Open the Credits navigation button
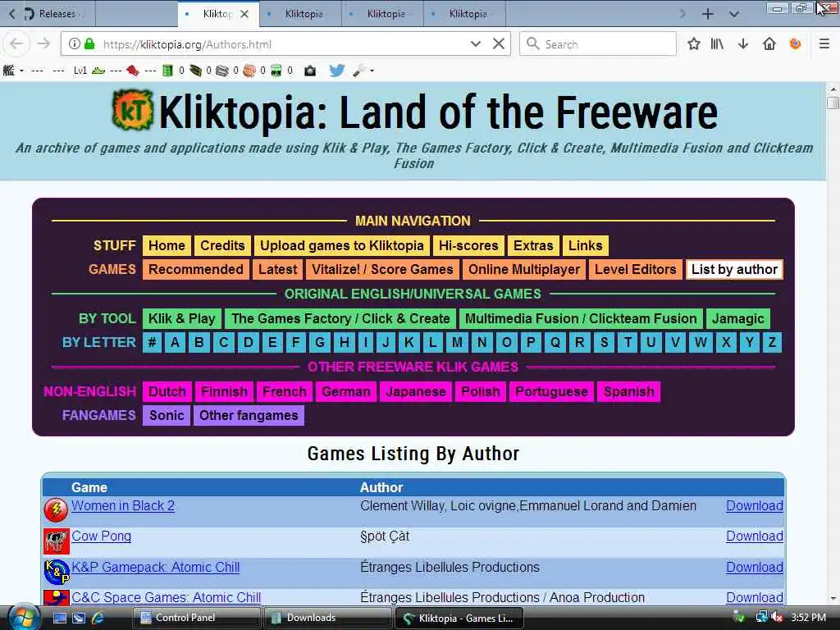The width and height of the screenshot is (840, 630). coord(222,245)
